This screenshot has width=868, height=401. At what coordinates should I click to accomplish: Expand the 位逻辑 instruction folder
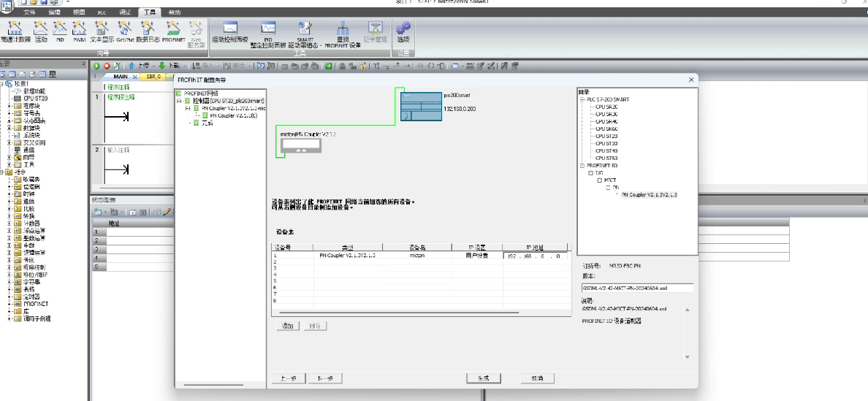tap(9, 187)
